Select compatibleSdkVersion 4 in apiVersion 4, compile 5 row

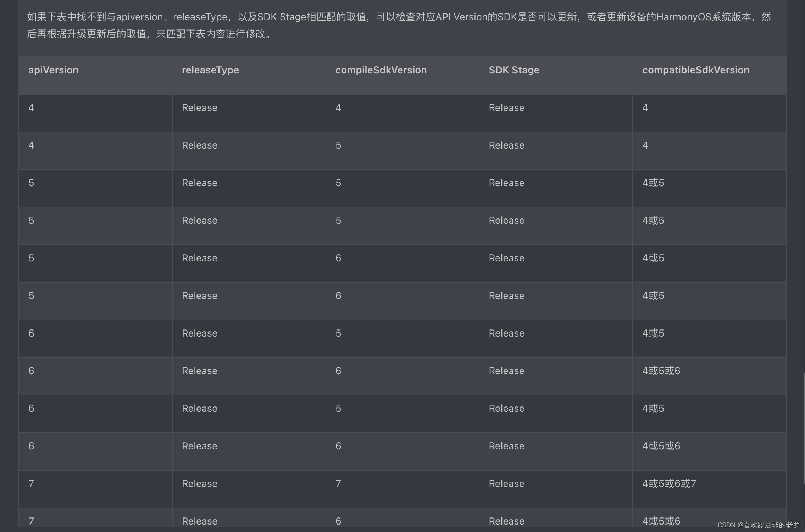(709, 151)
